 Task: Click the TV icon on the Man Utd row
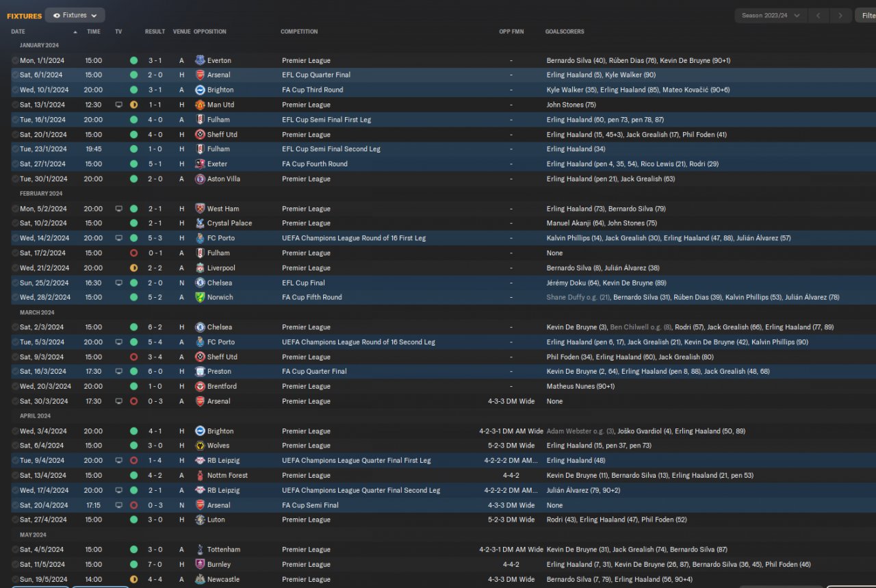tap(119, 105)
